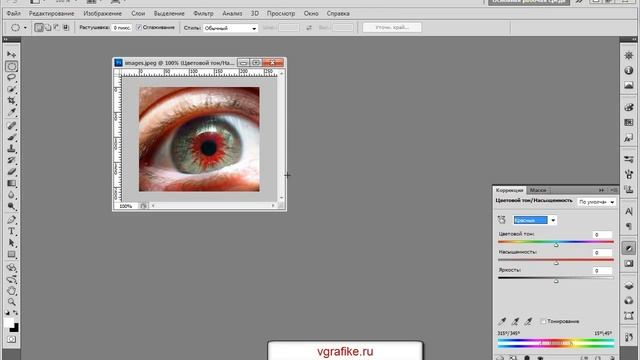Select the History Brush tool
The image size is (640, 360).
click(11, 160)
